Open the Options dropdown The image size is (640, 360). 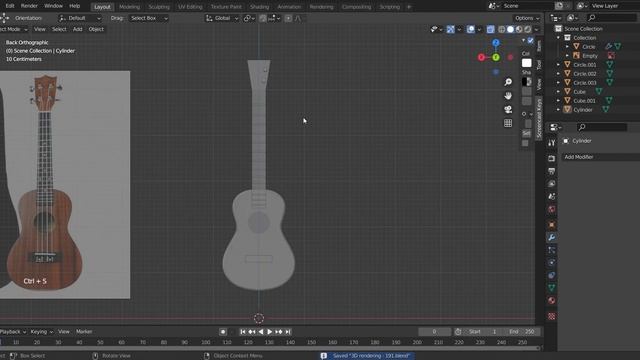pos(527,18)
